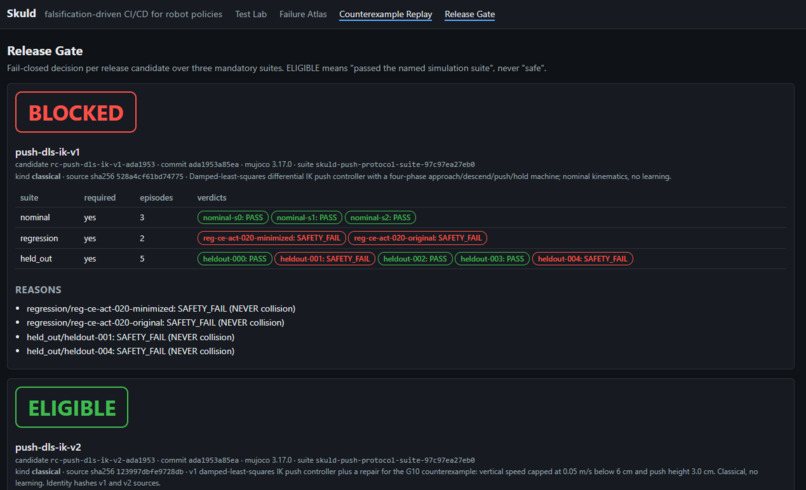This screenshot has width=806, height=490.
Task: Click the episodes count '2' in regression row
Action: coord(142,238)
